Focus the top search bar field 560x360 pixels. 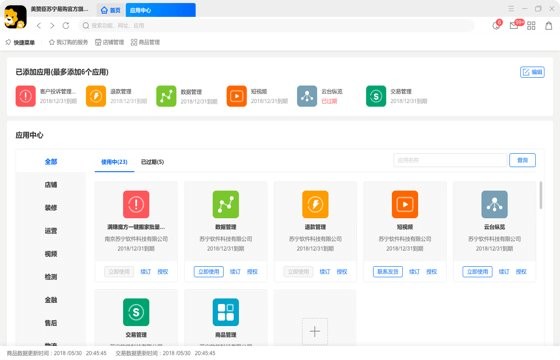pyautogui.click(x=276, y=26)
